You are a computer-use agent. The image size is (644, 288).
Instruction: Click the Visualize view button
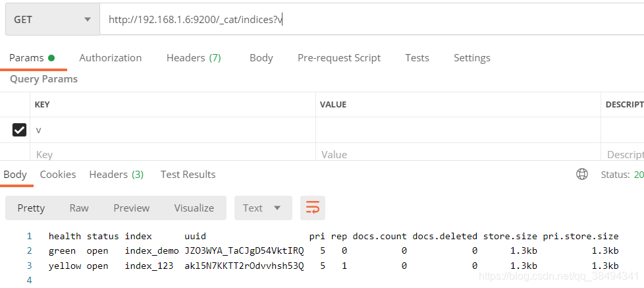(x=194, y=208)
